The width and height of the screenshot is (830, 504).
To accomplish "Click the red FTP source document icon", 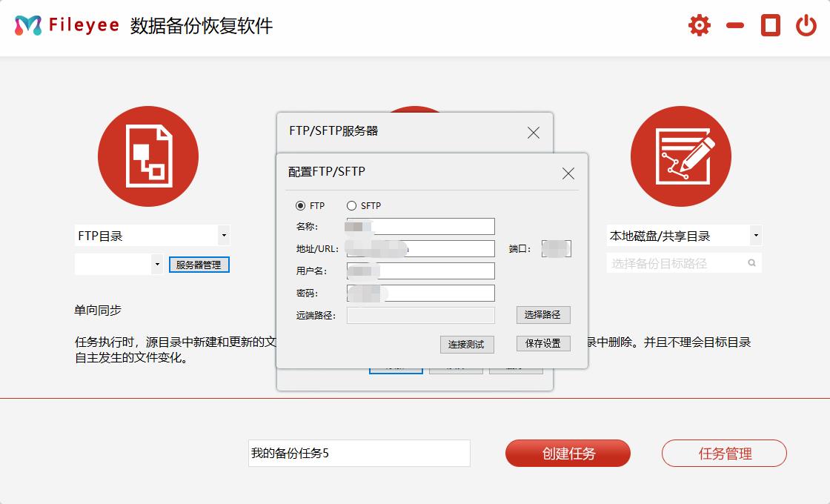I will point(148,156).
